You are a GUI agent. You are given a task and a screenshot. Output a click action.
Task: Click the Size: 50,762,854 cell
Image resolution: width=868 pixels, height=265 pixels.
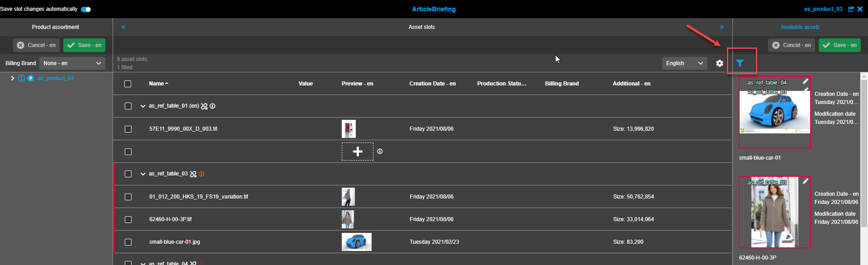(x=633, y=197)
